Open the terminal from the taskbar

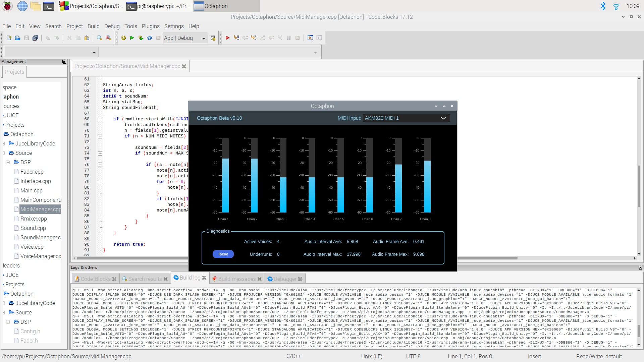point(49,6)
